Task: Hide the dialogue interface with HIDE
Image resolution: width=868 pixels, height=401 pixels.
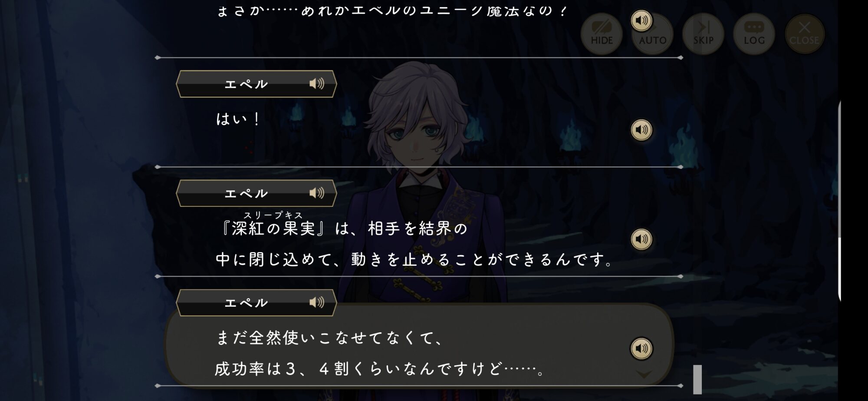Action: [x=602, y=34]
